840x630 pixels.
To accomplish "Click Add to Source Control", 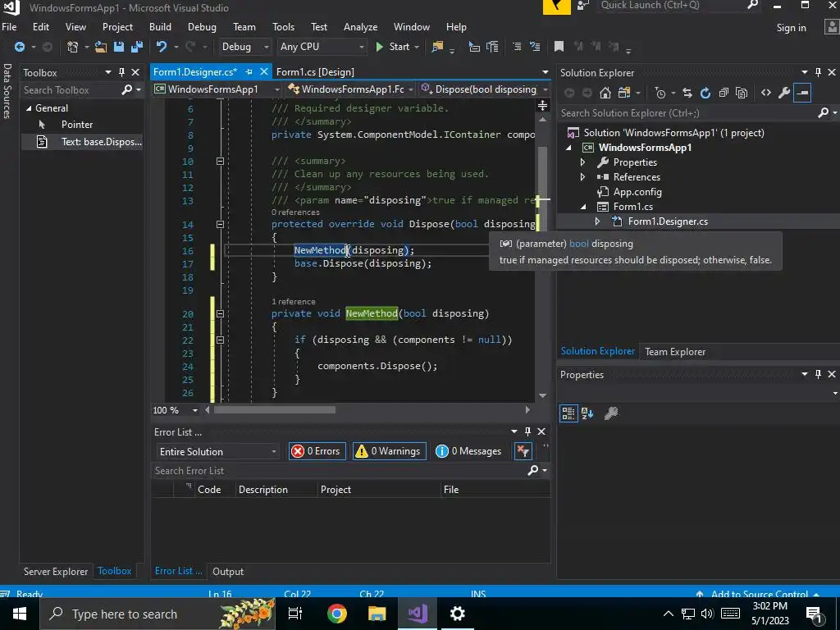I will pyautogui.click(x=759, y=594).
